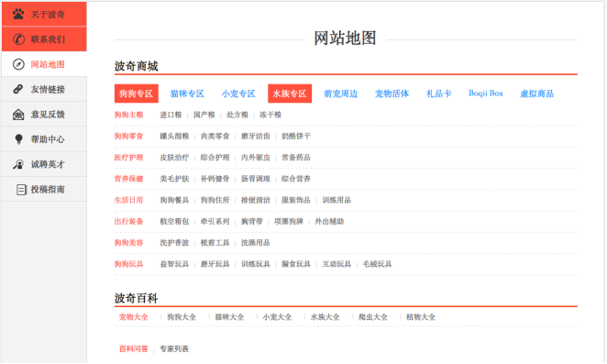Open the 奶酪饼干 link
This screenshot has height=364, width=607.
[x=296, y=136]
